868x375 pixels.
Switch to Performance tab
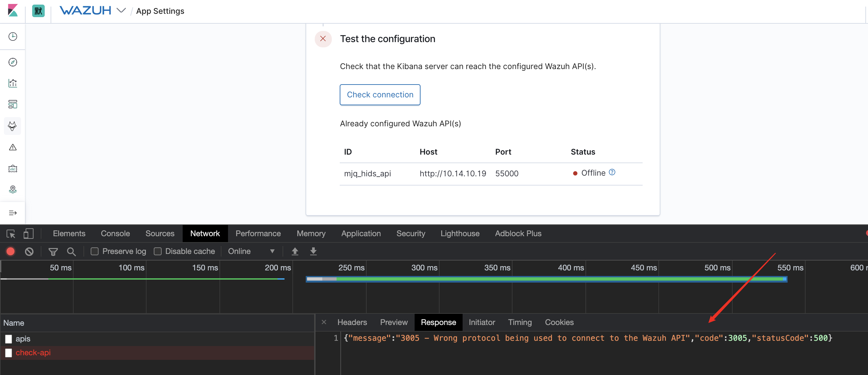tap(258, 233)
